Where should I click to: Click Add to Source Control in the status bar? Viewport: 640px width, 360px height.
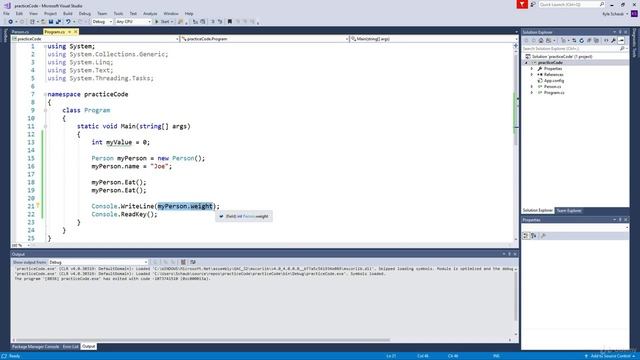tap(610, 356)
